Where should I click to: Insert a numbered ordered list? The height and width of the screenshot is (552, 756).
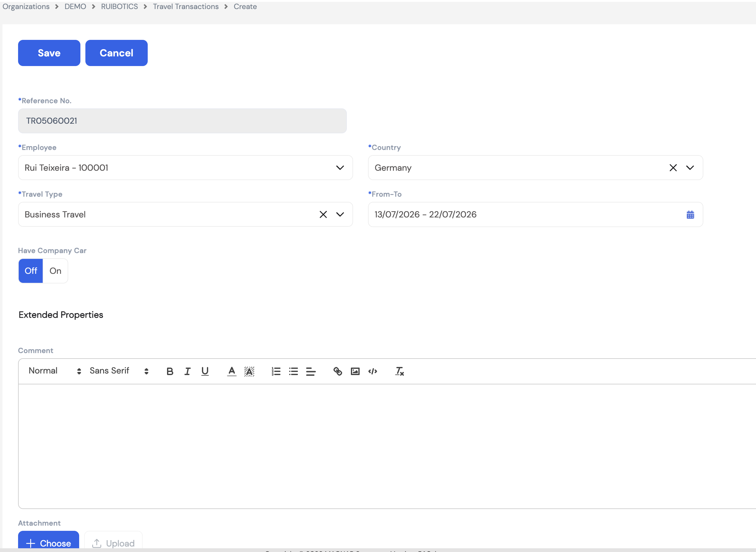276,371
